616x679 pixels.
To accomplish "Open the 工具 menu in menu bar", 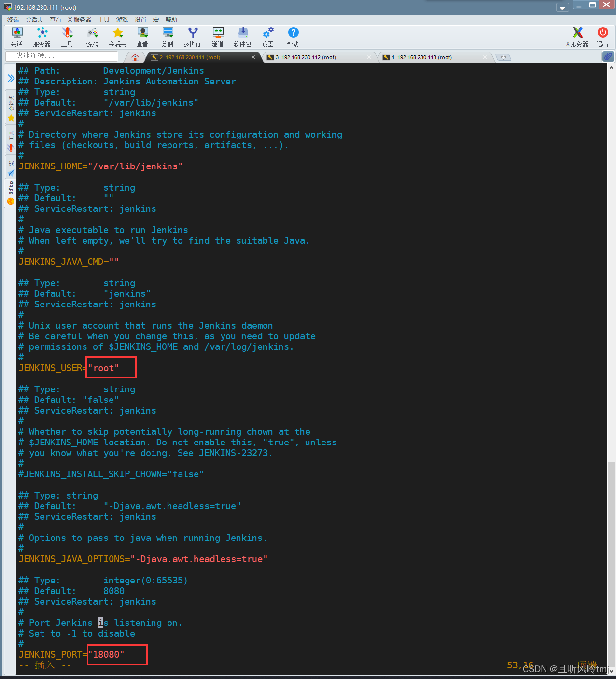I will 104,20.
